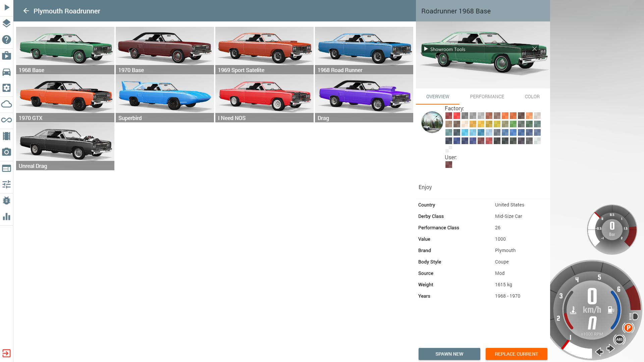Click the Brand value Plymouth

505,250
